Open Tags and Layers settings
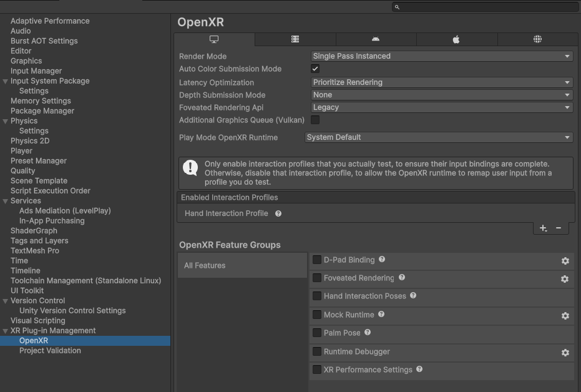The height and width of the screenshot is (392, 581). pos(40,241)
